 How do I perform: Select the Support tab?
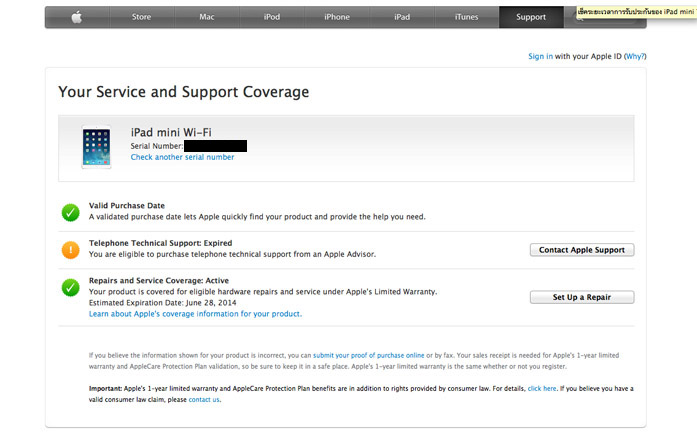(531, 17)
